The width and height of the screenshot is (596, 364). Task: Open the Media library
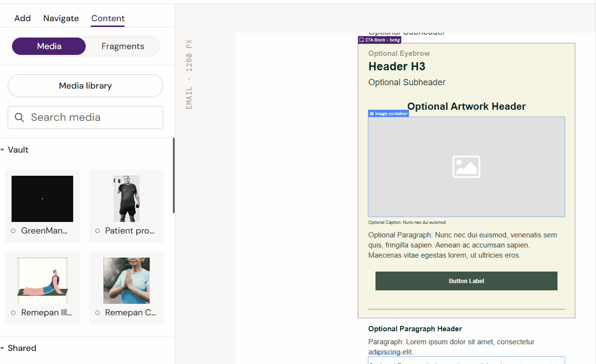click(85, 86)
